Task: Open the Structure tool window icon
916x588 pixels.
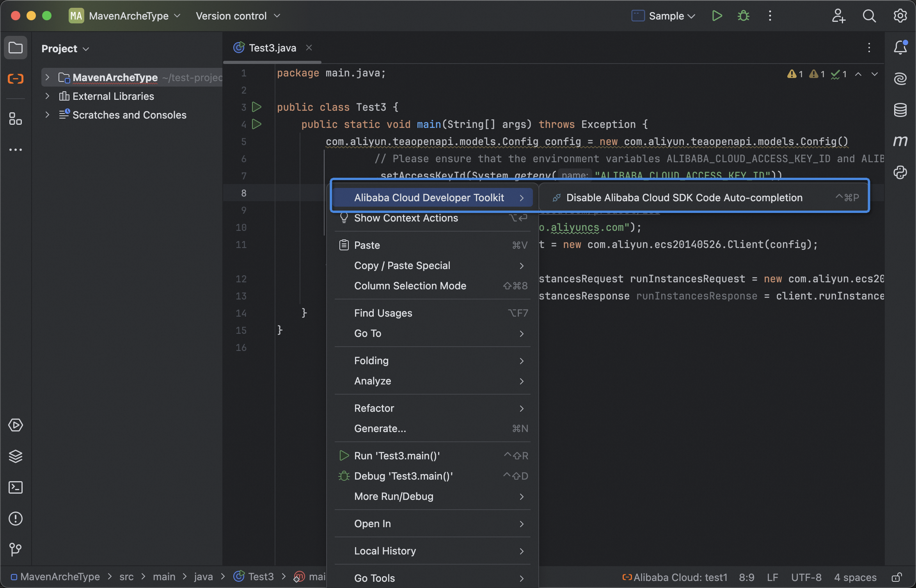Action: pyautogui.click(x=16, y=119)
